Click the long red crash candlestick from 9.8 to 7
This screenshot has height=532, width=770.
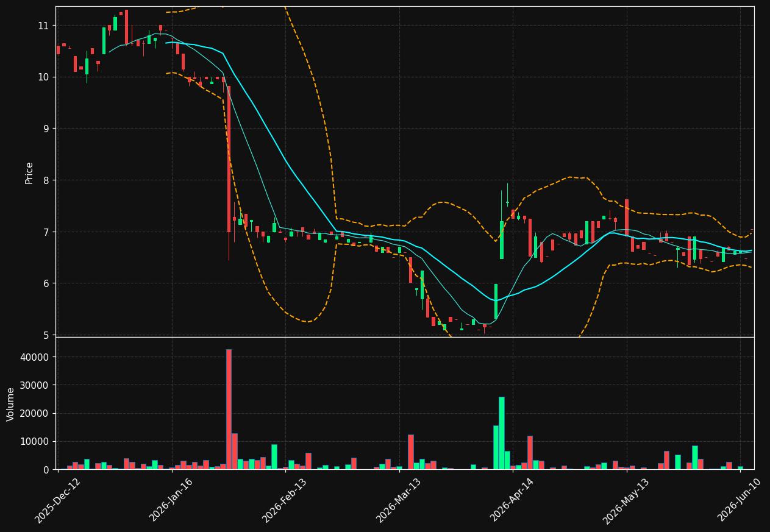point(229,159)
